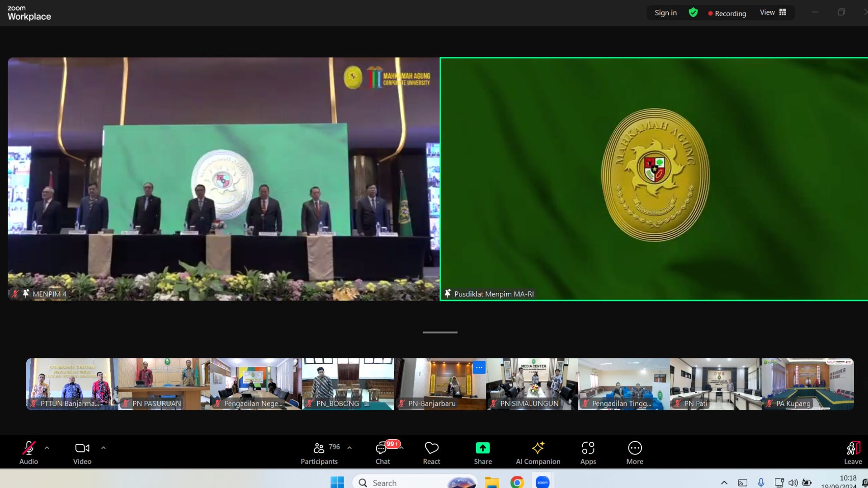
Task: Click the green Share screen icon
Action: tap(482, 448)
